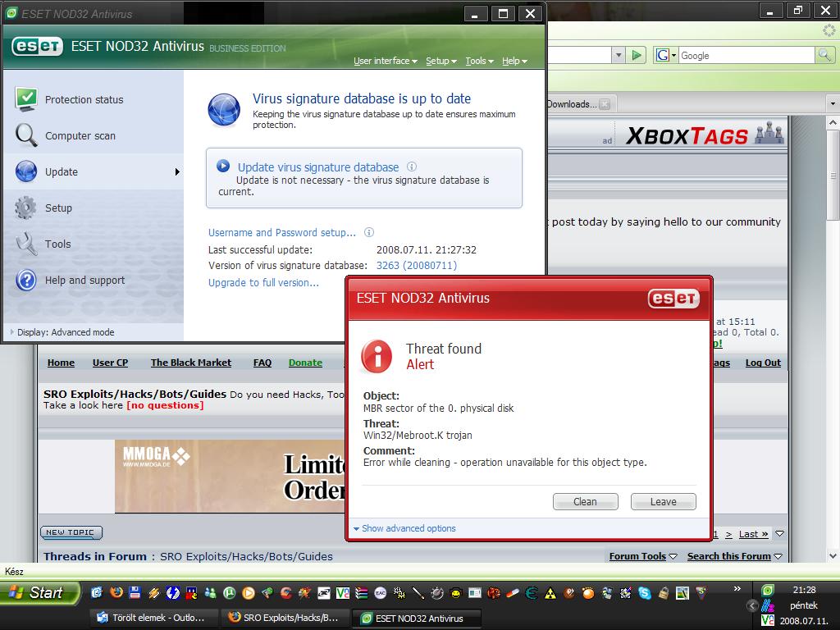Image resolution: width=840 pixels, height=630 pixels.
Task: Expand hidden system tray icons arrow
Action: click(x=752, y=606)
